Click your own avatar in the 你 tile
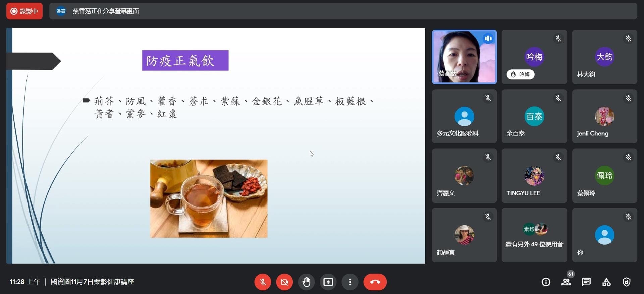Viewport: 644px width, 294px height. coord(604,235)
